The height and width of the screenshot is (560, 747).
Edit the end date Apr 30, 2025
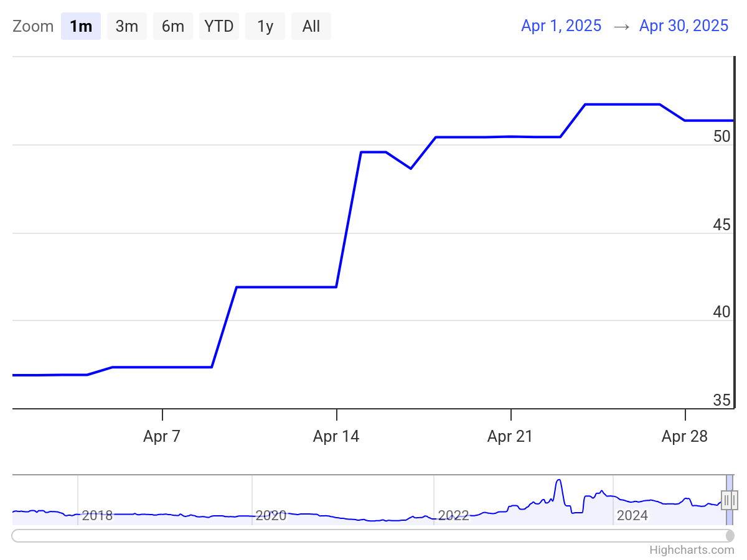pos(684,26)
